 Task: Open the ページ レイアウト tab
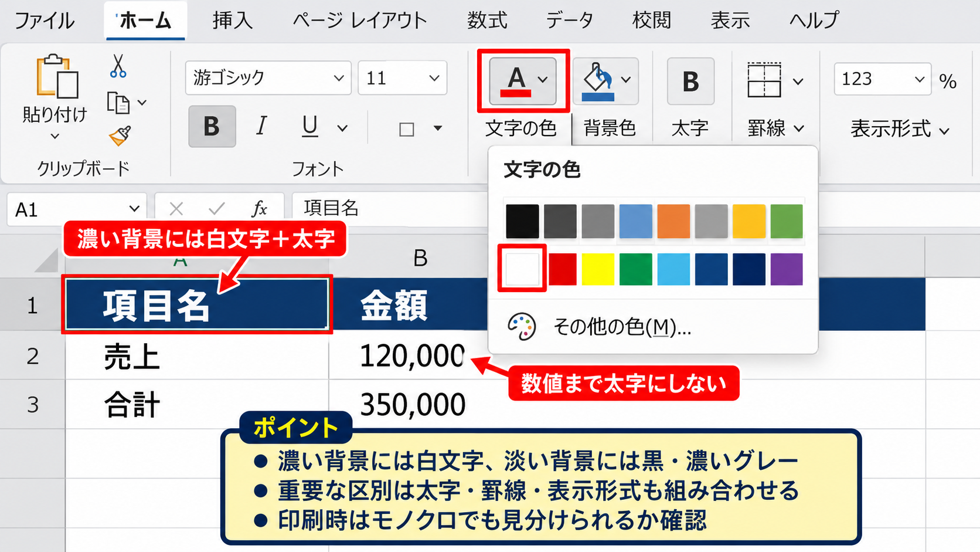tap(360, 21)
